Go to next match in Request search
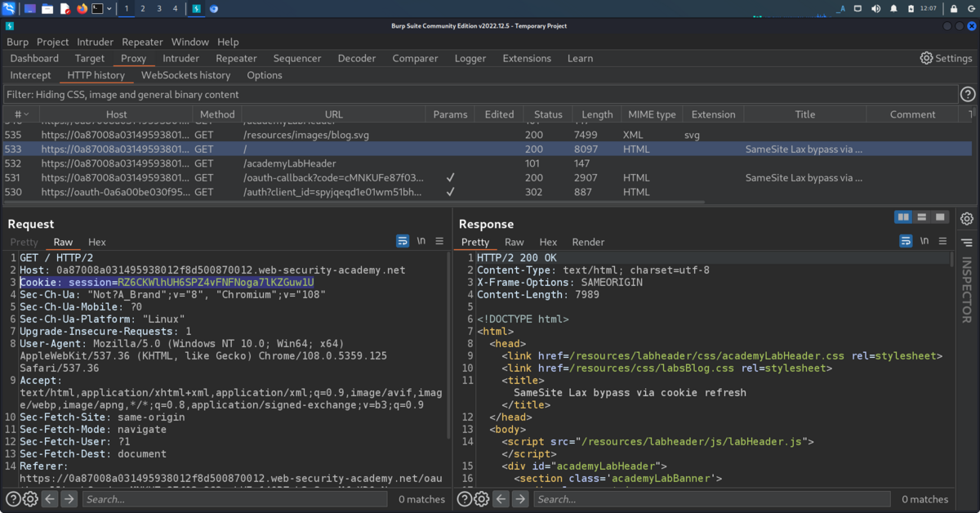The image size is (980, 513). pyautogui.click(x=69, y=498)
